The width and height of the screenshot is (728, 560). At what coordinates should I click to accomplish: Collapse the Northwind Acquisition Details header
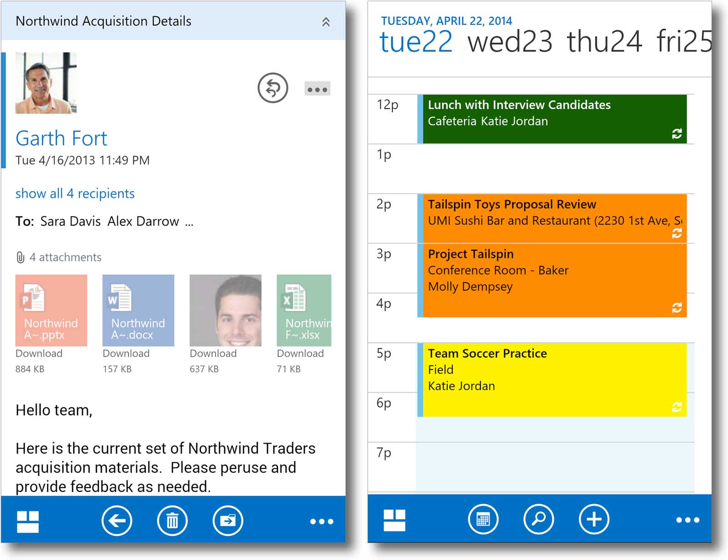click(x=326, y=22)
